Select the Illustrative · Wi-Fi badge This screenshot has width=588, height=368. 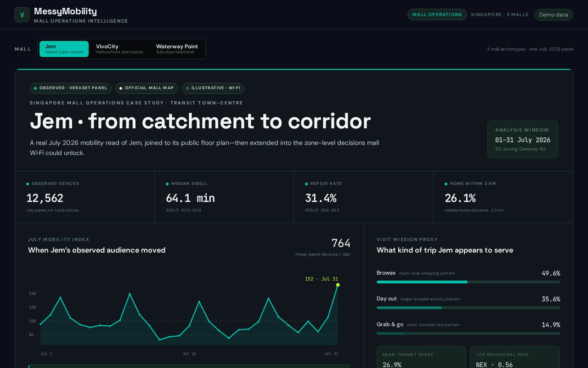coord(213,88)
